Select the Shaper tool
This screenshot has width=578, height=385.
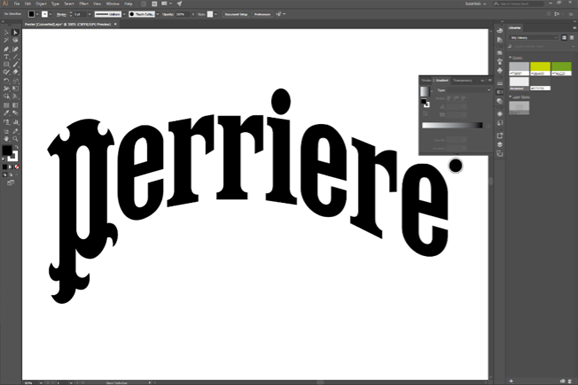click(x=6, y=72)
